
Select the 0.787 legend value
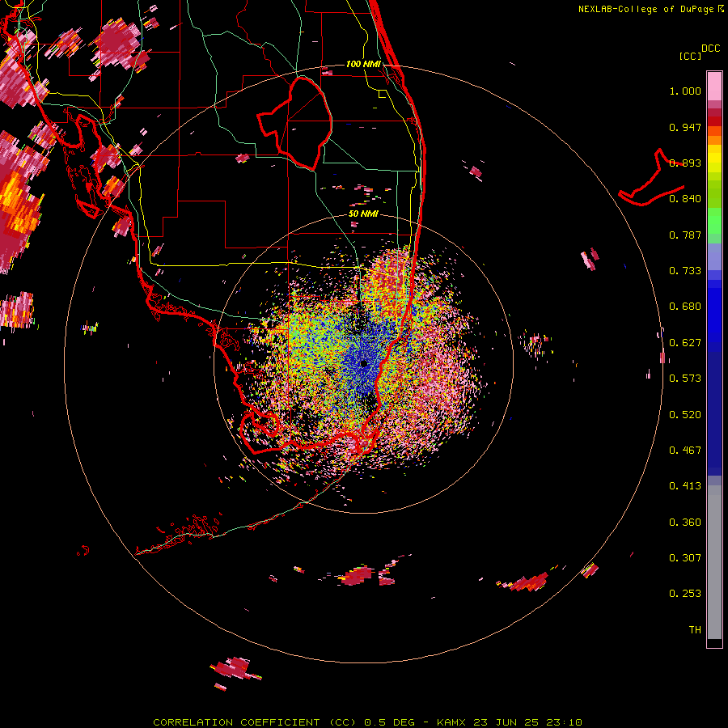tap(685, 235)
